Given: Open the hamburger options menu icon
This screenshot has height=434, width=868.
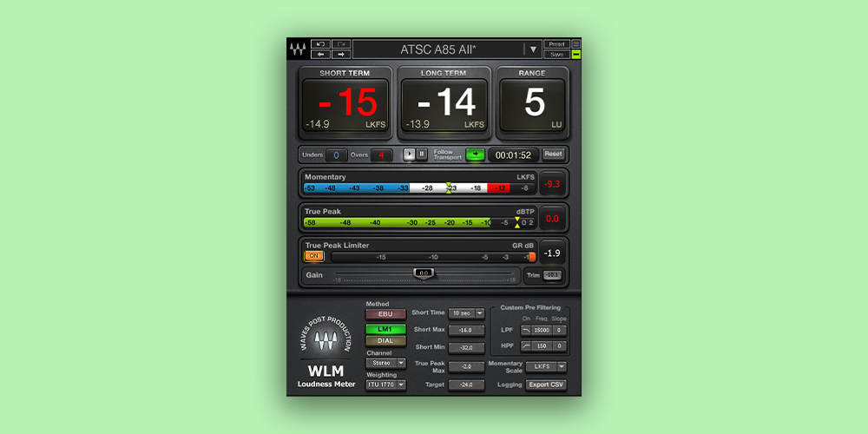Looking at the screenshot, I should pyautogui.click(x=575, y=44).
